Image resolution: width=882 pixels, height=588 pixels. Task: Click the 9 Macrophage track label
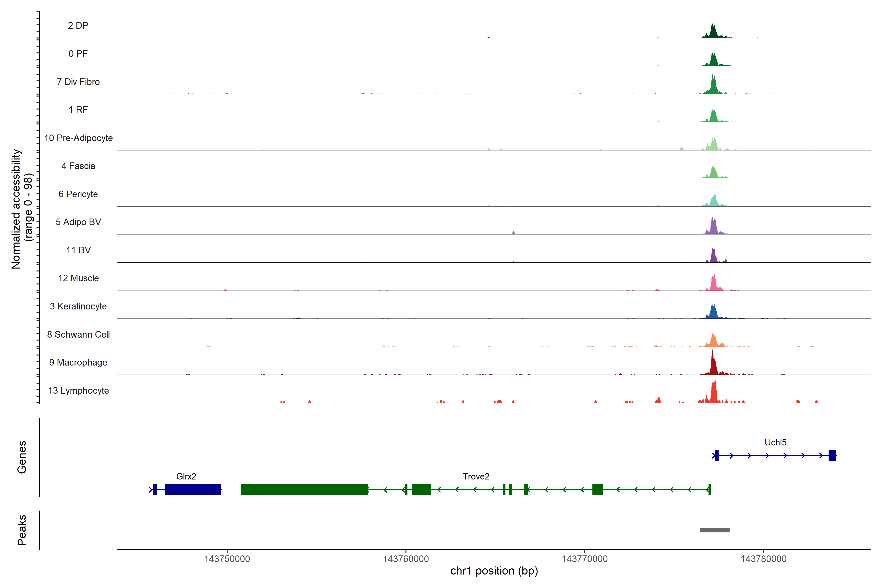pyautogui.click(x=78, y=362)
